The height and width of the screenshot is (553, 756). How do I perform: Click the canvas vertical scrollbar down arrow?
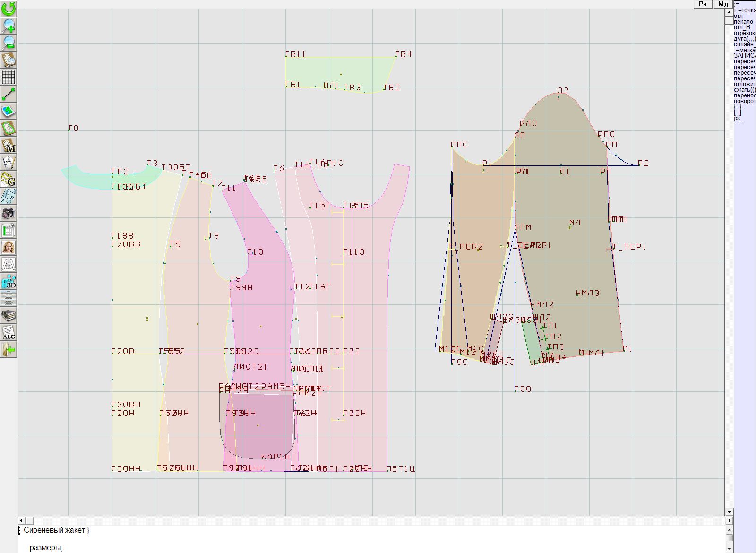pyautogui.click(x=729, y=512)
